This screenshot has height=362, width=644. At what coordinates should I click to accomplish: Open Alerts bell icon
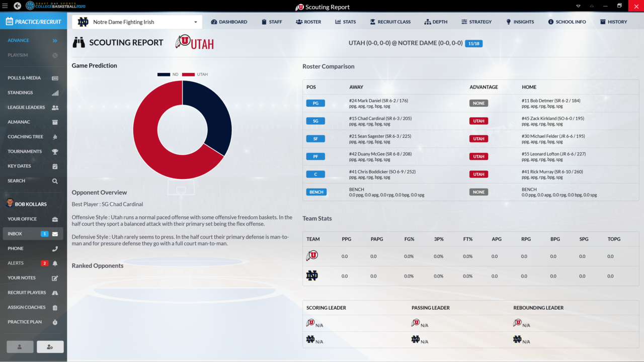click(x=55, y=263)
